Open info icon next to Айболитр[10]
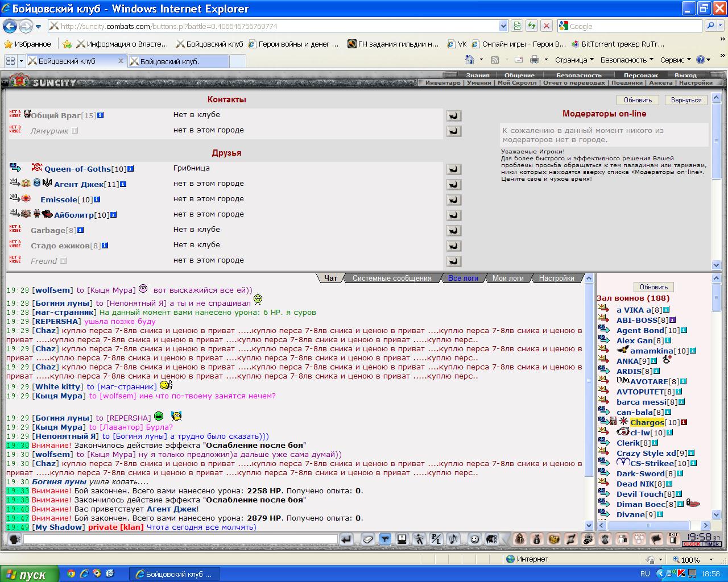The image size is (728, 582). coord(114,215)
